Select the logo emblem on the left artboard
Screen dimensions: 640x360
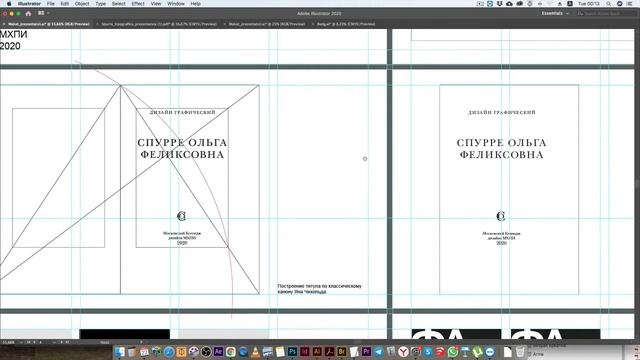click(x=181, y=216)
